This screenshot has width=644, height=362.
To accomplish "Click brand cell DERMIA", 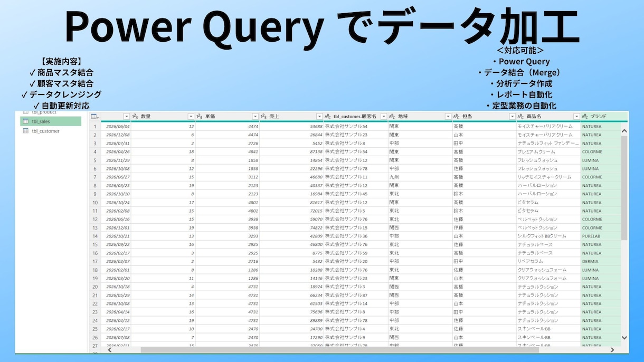I will 601,262.
